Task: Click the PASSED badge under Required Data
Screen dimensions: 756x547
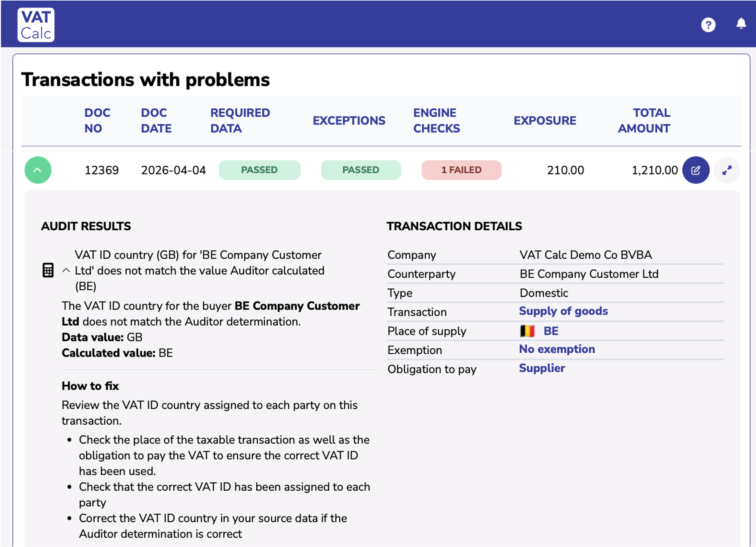Action: coord(259,170)
